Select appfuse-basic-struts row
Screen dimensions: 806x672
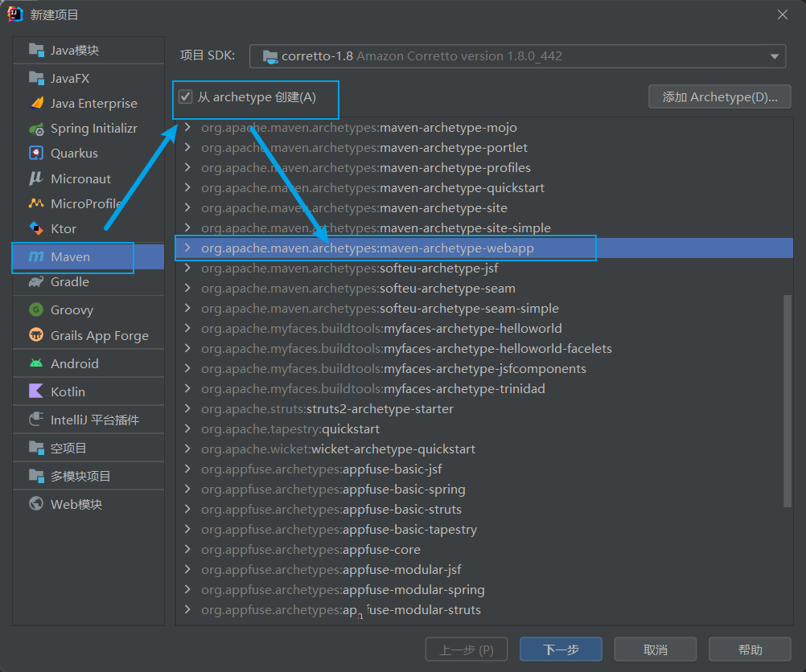(483, 509)
